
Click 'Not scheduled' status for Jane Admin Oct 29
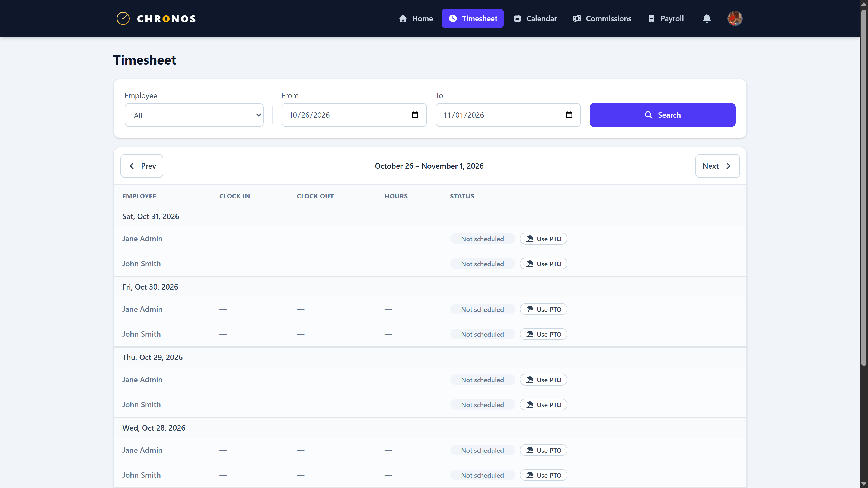click(482, 380)
